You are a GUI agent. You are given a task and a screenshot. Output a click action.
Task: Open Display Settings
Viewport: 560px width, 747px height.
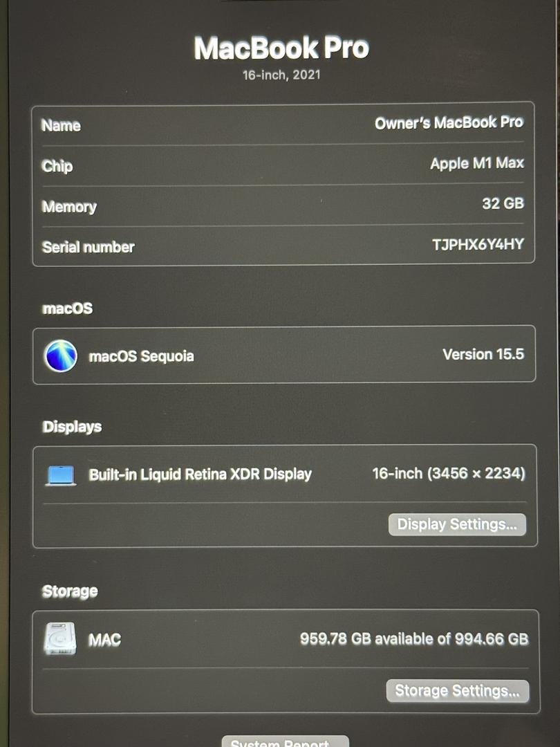(457, 524)
